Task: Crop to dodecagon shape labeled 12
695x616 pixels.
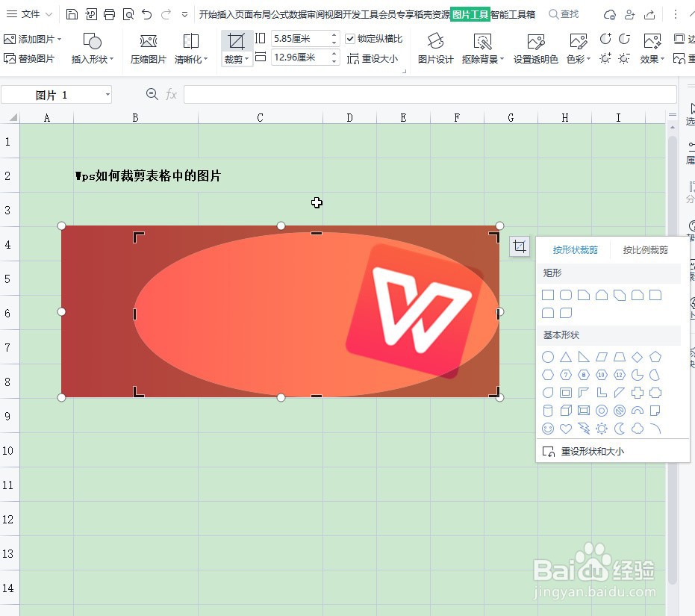Action: [619, 375]
